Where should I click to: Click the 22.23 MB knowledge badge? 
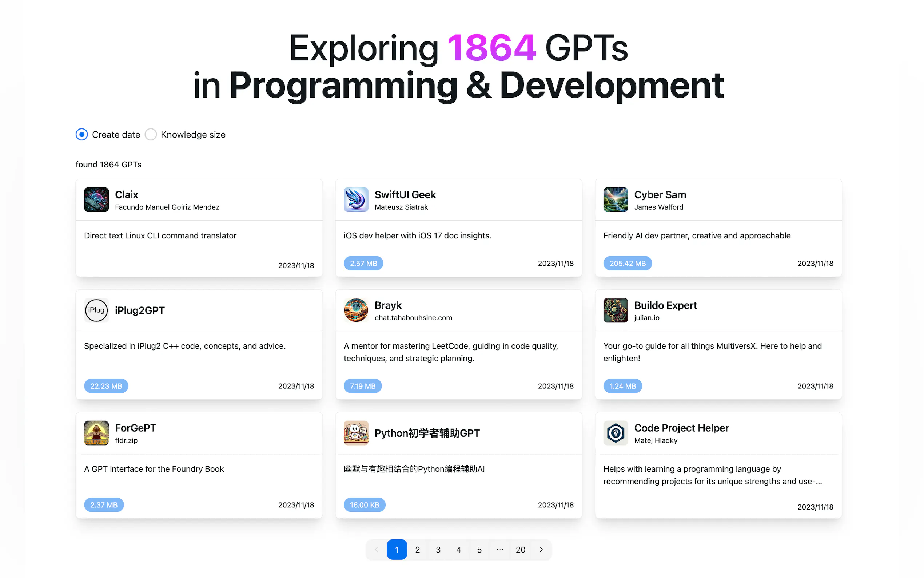click(106, 386)
